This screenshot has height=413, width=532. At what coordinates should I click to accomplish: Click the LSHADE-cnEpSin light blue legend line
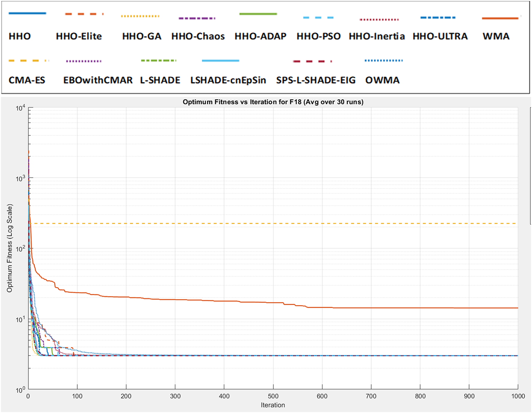point(221,61)
